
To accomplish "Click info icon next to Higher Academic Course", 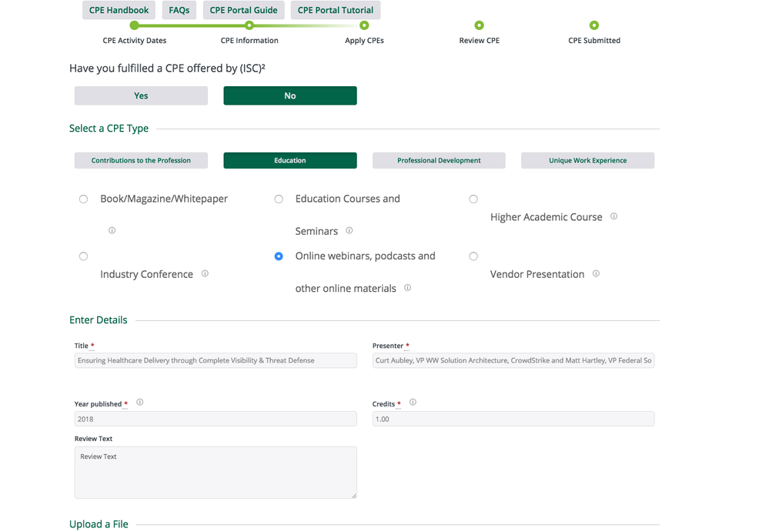I will click(x=614, y=216).
